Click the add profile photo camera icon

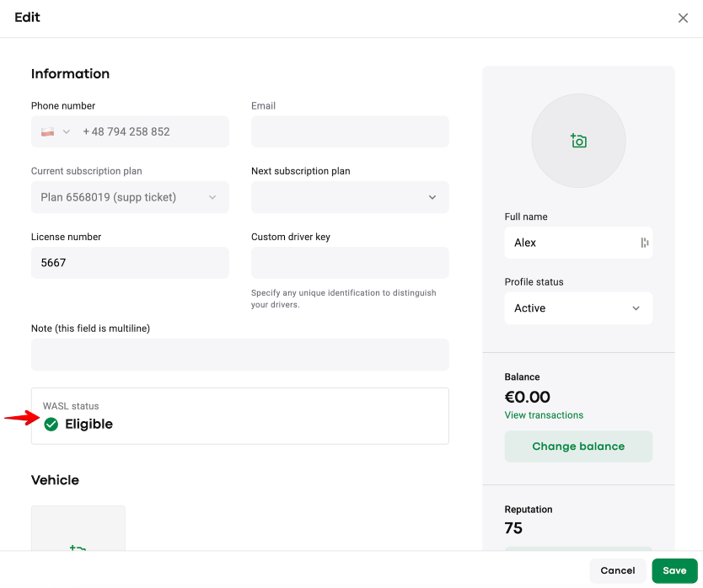click(x=578, y=141)
